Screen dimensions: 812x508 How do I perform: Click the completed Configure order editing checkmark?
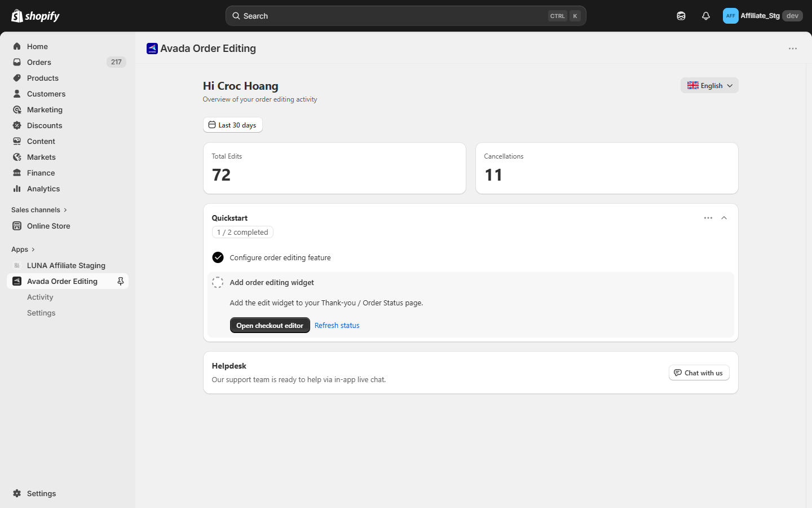218,257
